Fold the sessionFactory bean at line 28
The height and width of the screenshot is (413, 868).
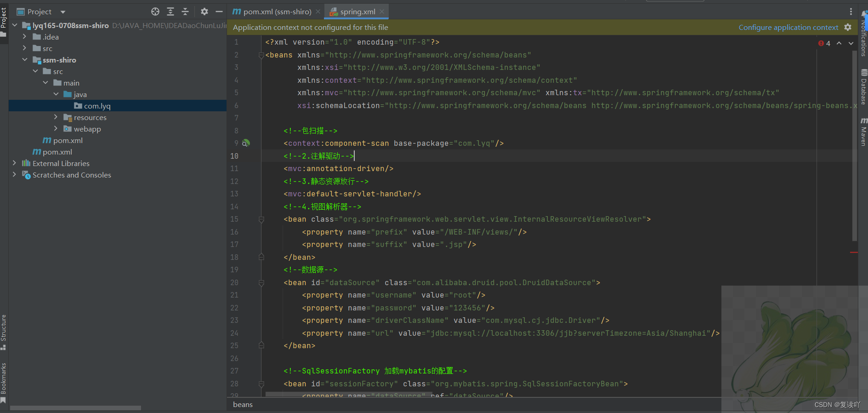coord(261,384)
